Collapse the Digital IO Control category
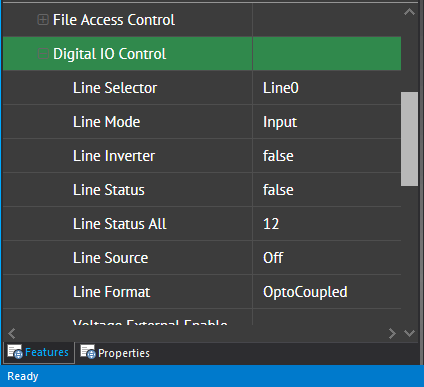 coord(43,54)
